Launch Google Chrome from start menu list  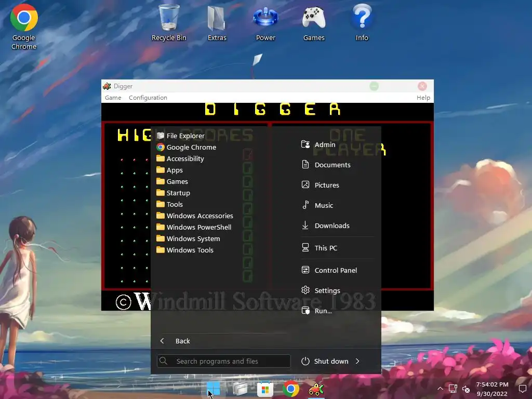187,147
